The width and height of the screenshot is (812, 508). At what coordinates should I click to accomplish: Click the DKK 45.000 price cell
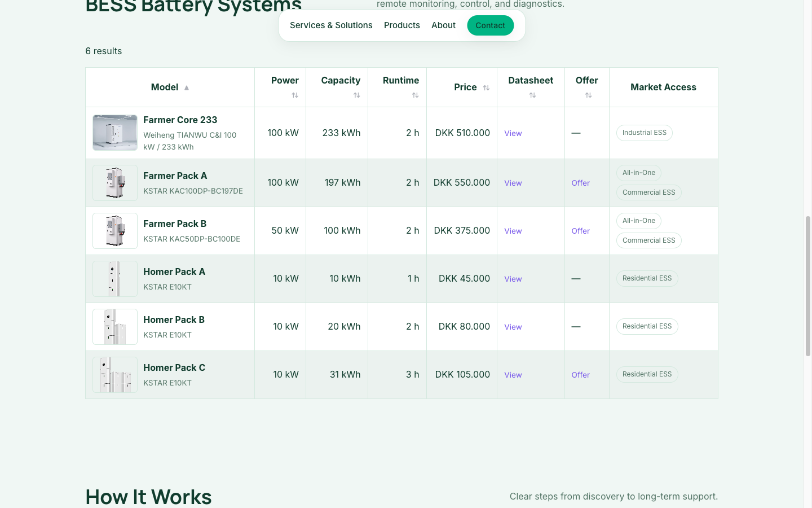[x=462, y=279]
